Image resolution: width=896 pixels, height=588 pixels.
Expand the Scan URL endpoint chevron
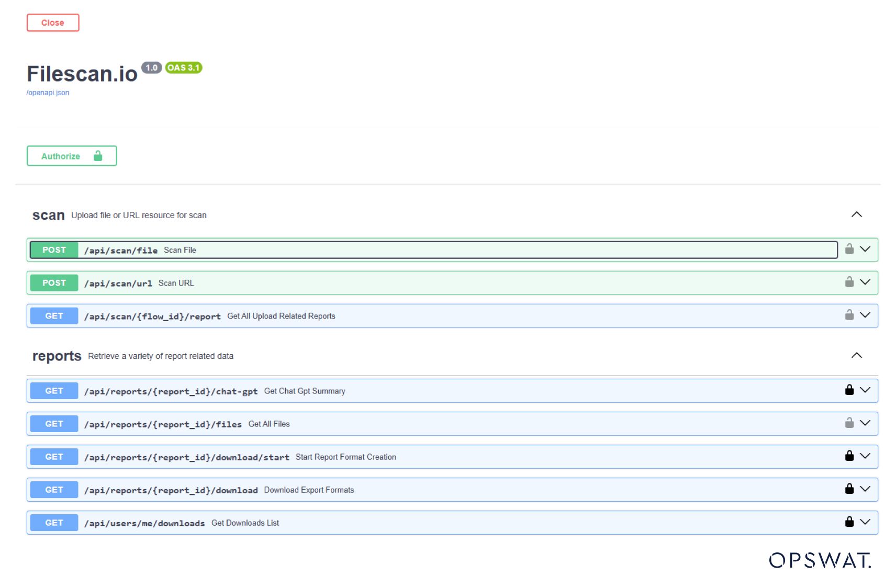point(865,282)
